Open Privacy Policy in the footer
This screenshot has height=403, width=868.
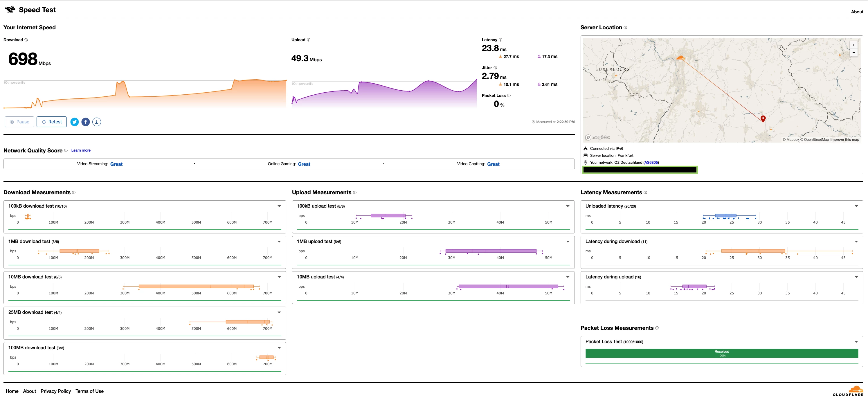click(x=56, y=391)
